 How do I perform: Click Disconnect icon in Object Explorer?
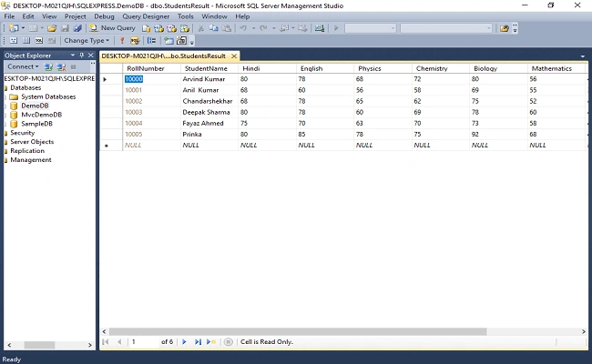(x=61, y=67)
